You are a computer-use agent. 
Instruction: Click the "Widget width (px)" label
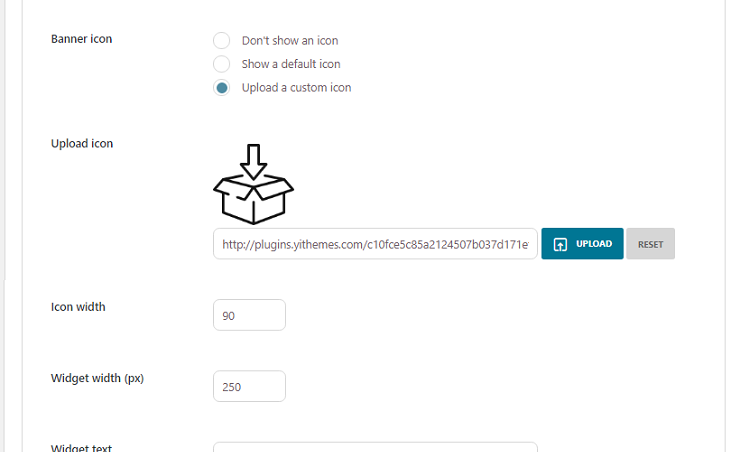97,378
